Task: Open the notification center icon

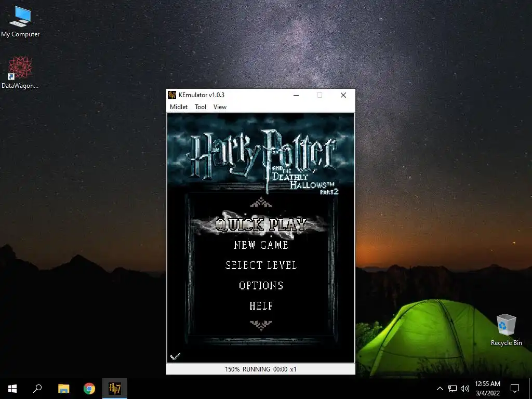Action: 515,389
